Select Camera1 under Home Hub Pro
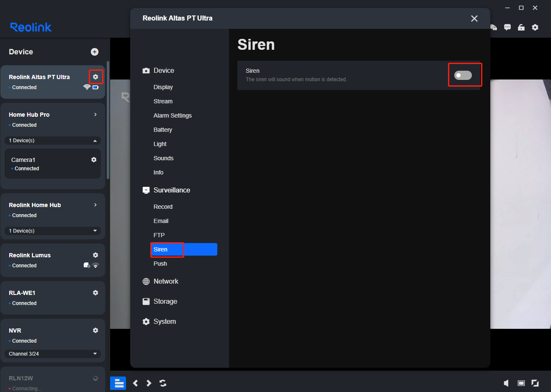Screen dimensions: 551x392 pos(53,164)
